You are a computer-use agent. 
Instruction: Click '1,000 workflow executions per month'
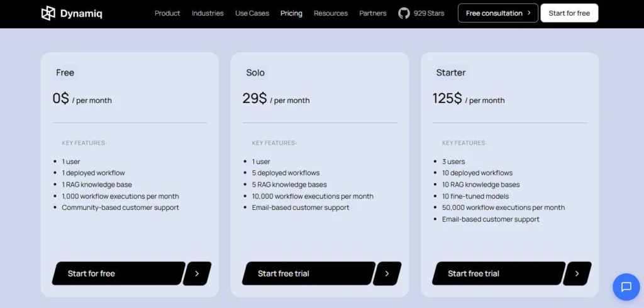[x=120, y=196]
